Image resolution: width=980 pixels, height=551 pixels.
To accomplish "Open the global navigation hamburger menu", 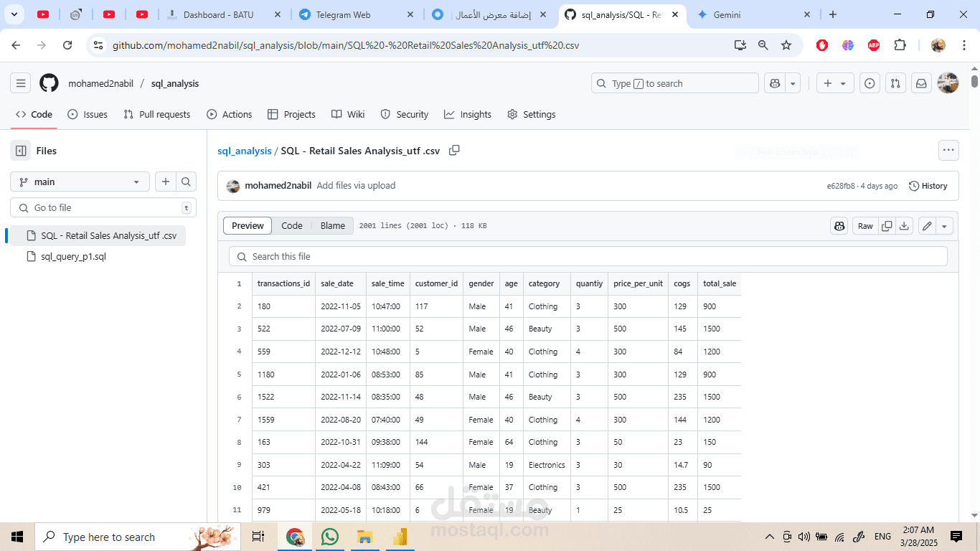I will pos(21,83).
